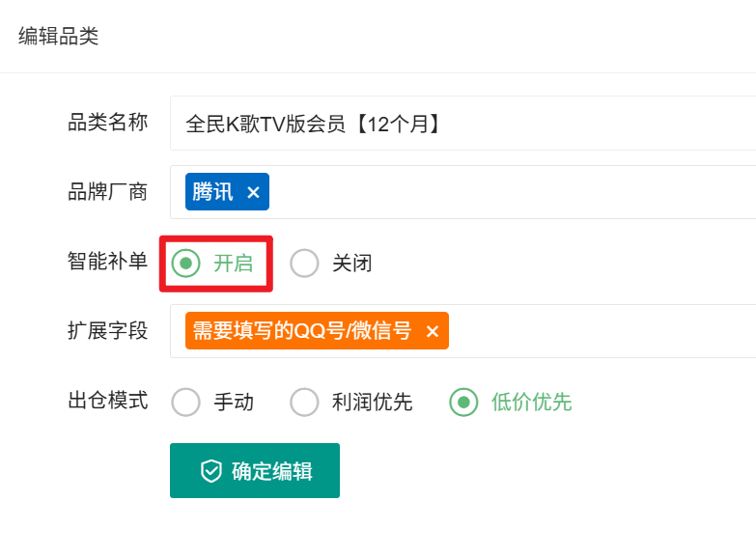Image resolution: width=756 pixels, height=557 pixels.
Task: Focus the 品类名称 text input
Action: 462,123
